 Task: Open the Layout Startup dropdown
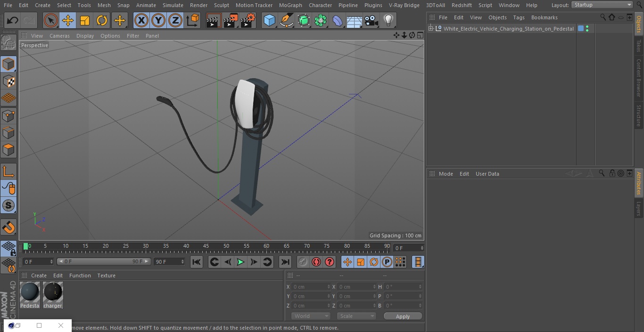click(602, 5)
